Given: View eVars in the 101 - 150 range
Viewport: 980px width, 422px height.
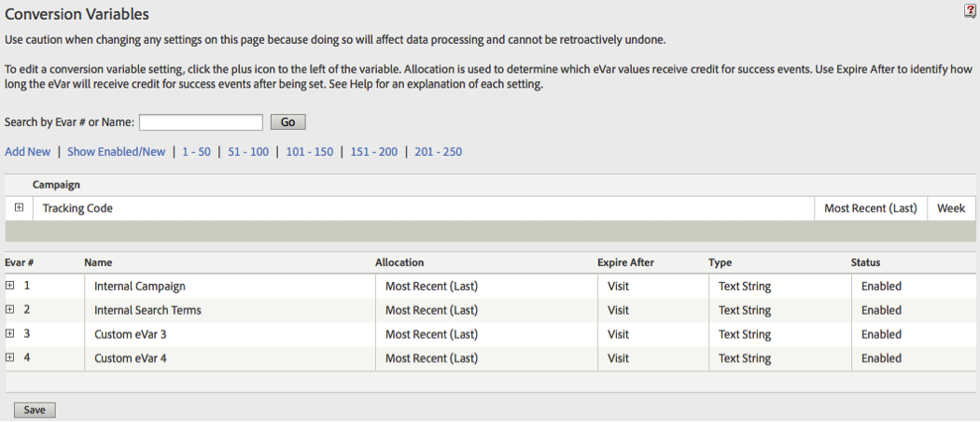Looking at the screenshot, I should [309, 152].
